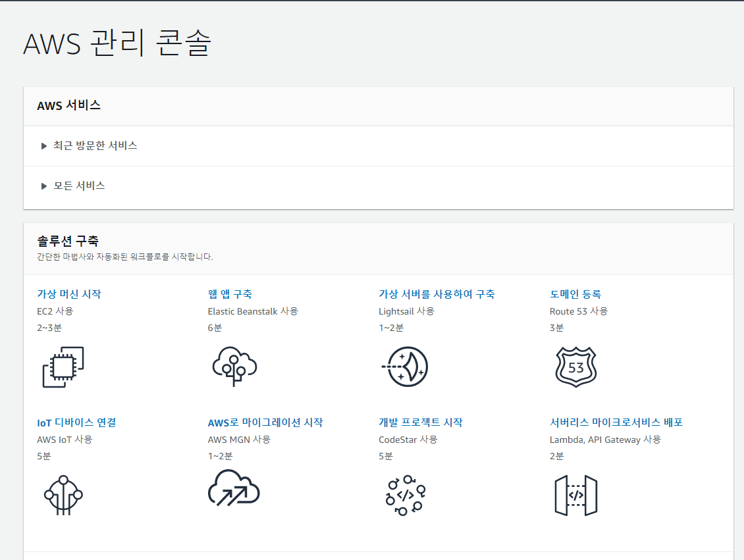Click the Lambda, API Gateway 사용 text
The height and width of the screenshot is (560, 744).
click(x=606, y=440)
